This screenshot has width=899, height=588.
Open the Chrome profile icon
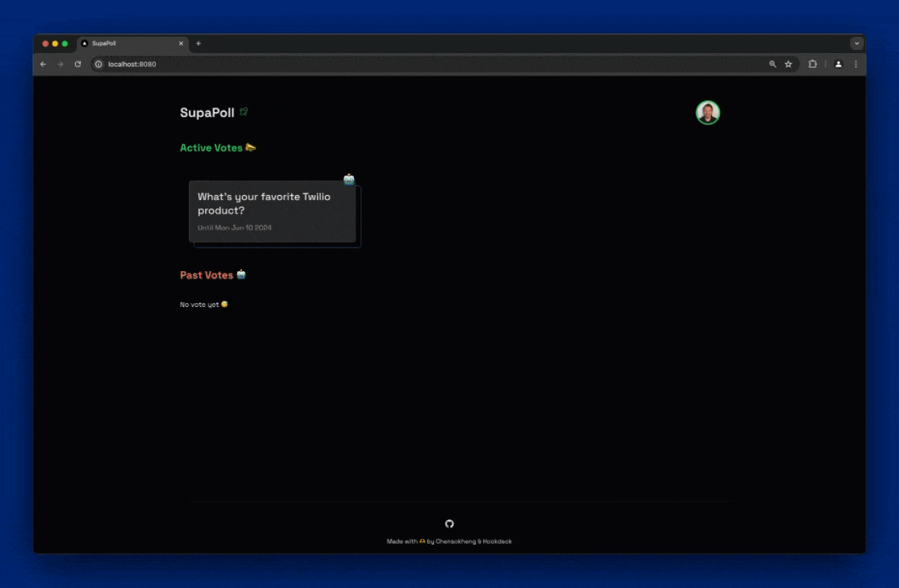[839, 65]
